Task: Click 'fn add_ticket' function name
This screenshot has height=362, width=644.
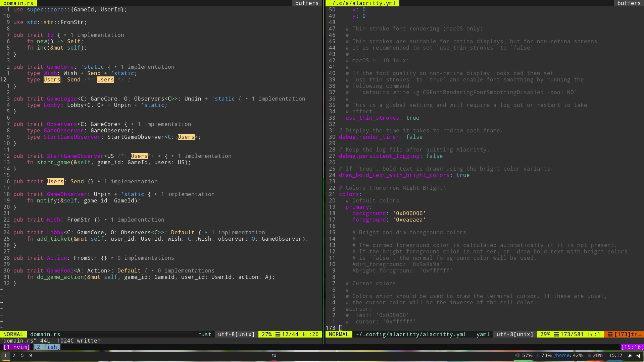Action: pyautogui.click(x=54, y=239)
